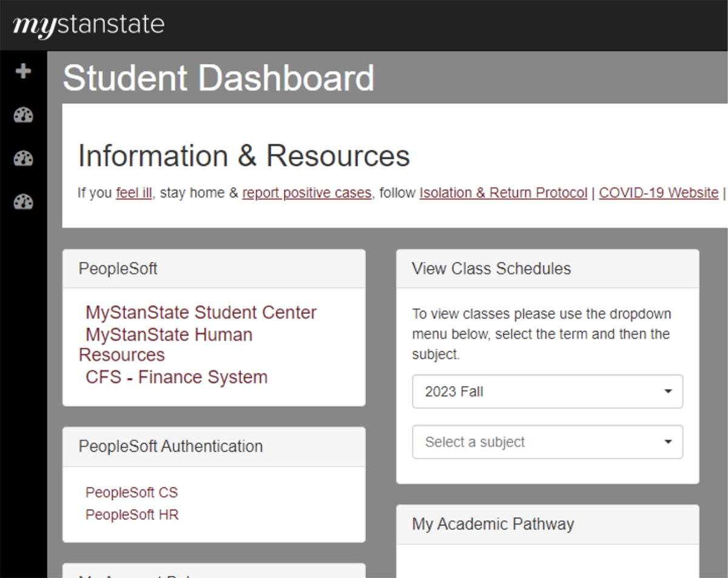Screen dimensions: 728x578
Task: Click the plus icon in sidebar
Action: (23, 72)
